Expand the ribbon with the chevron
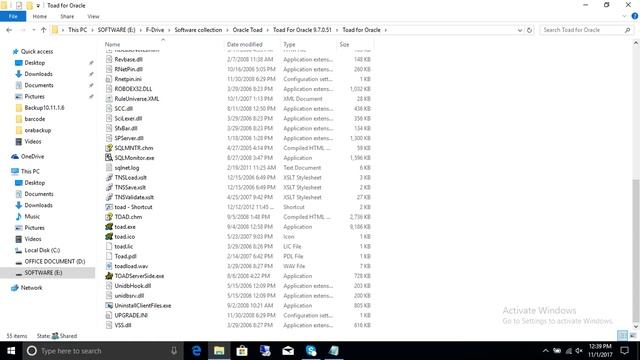The width and height of the screenshot is (640, 360). point(624,16)
